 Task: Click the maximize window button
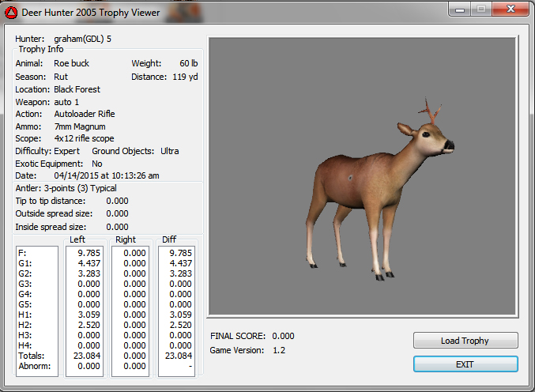coord(481,9)
